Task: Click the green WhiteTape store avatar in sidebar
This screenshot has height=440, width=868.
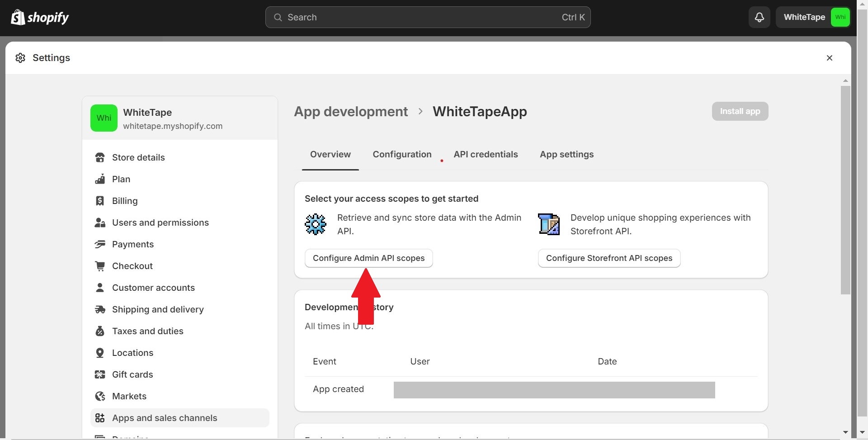Action: coord(104,118)
